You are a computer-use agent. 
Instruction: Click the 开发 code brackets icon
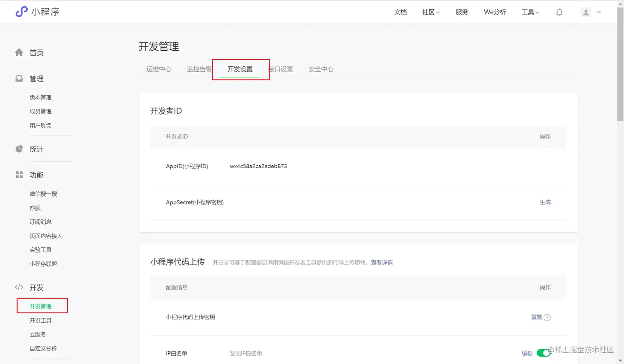[19, 287]
